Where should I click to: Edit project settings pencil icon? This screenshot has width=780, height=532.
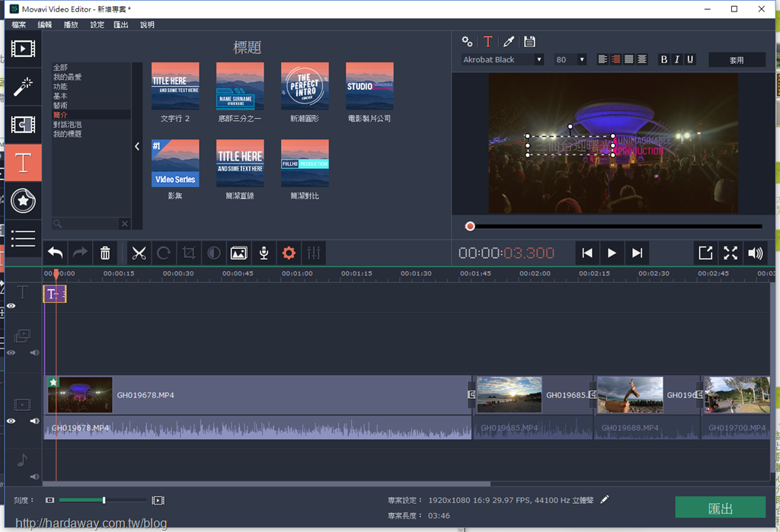point(604,500)
